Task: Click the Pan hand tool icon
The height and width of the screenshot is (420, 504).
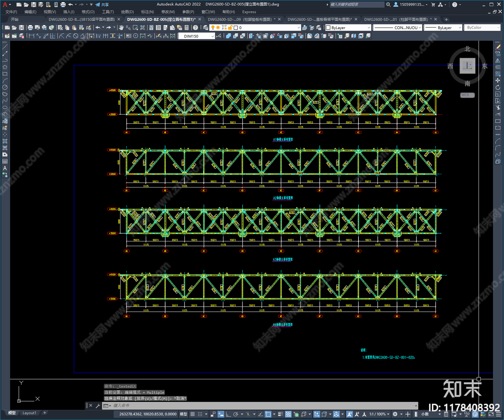Action: tap(121, 28)
